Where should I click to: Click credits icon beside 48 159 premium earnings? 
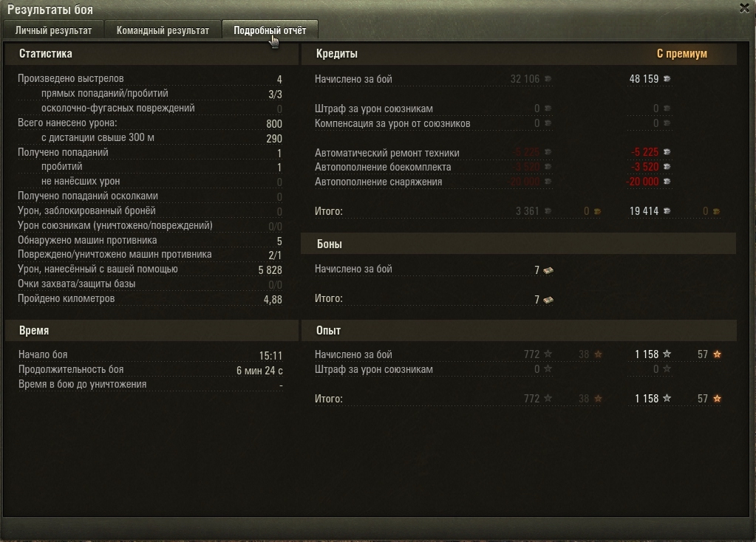pyautogui.click(x=667, y=78)
